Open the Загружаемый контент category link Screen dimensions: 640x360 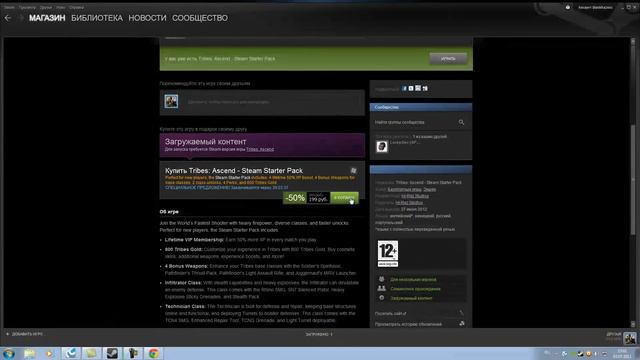411,298
